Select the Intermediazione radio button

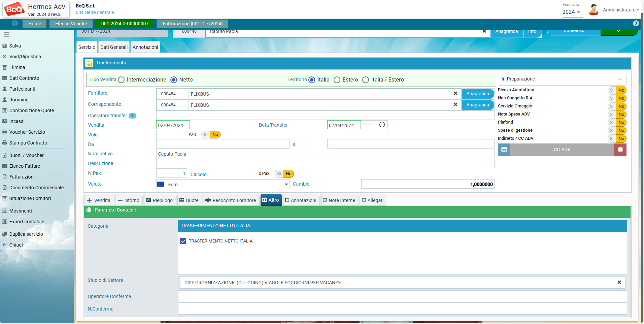tap(122, 80)
